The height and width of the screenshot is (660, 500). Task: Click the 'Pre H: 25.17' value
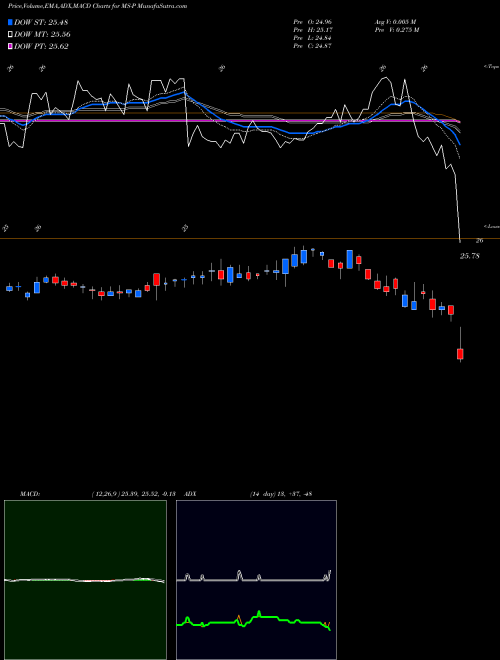(313, 30)
